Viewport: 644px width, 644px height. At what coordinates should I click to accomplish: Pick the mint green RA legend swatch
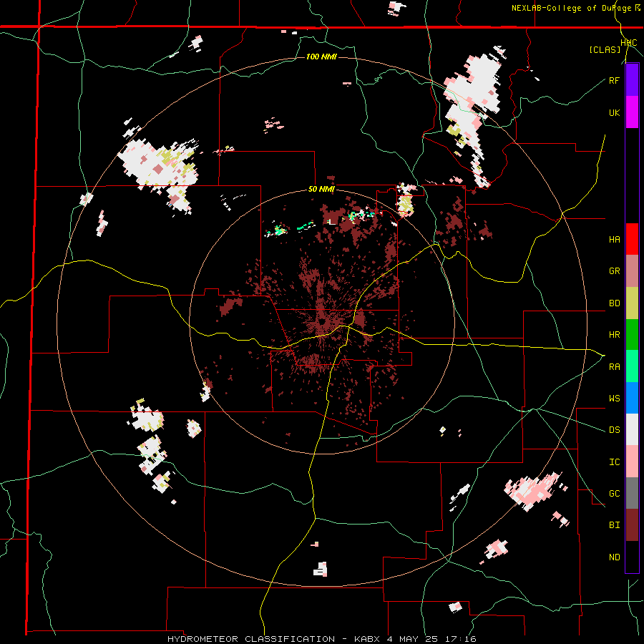(632, 366)
